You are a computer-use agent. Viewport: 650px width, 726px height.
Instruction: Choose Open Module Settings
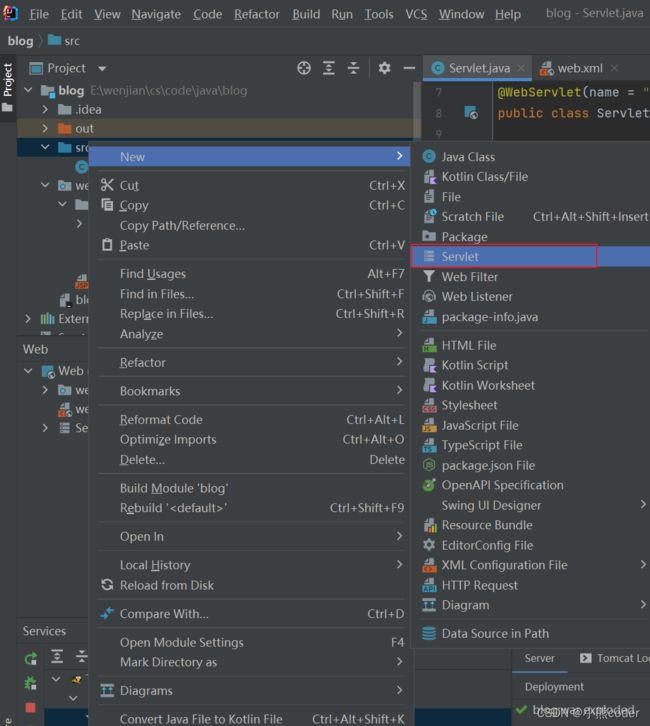[250, 642]
